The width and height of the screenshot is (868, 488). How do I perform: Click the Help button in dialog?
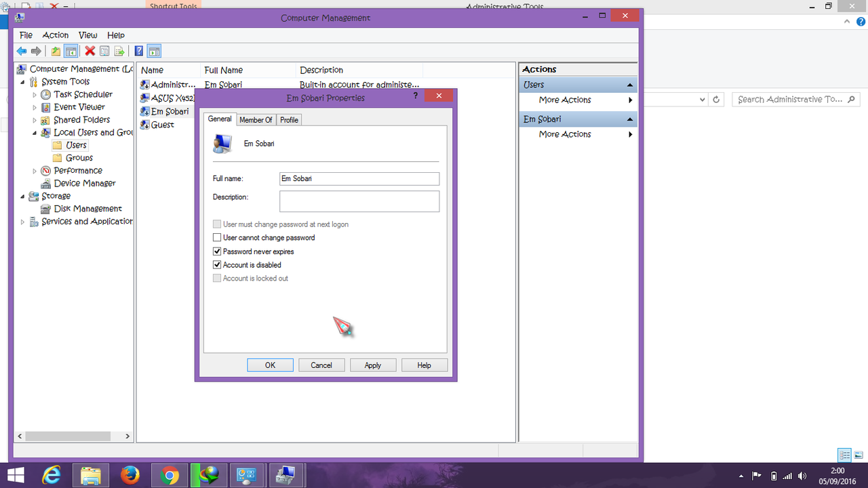[425, 365]
